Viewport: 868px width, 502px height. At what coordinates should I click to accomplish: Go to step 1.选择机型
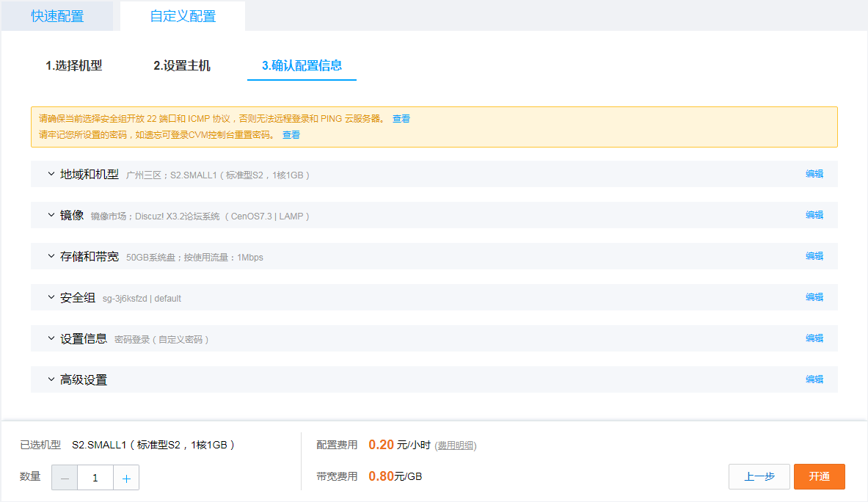click(x=73, y=66)
